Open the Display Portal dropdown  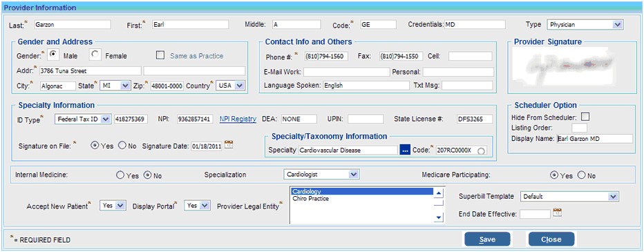(198, 206)
